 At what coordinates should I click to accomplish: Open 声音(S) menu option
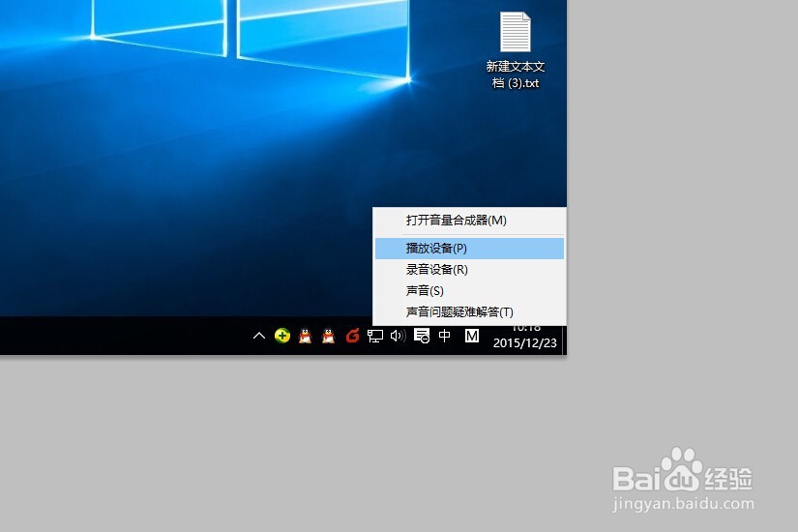[469, 291]
